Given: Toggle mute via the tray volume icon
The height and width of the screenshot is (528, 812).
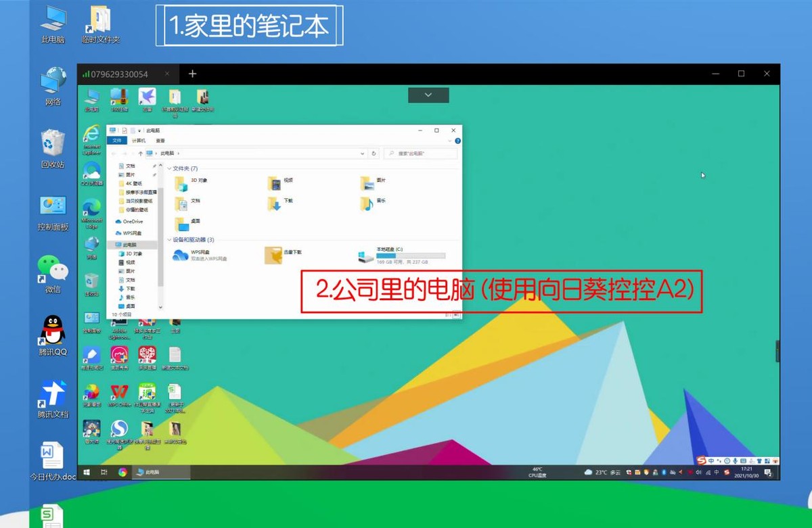Looking at the screenshot, I should [698, 472].
